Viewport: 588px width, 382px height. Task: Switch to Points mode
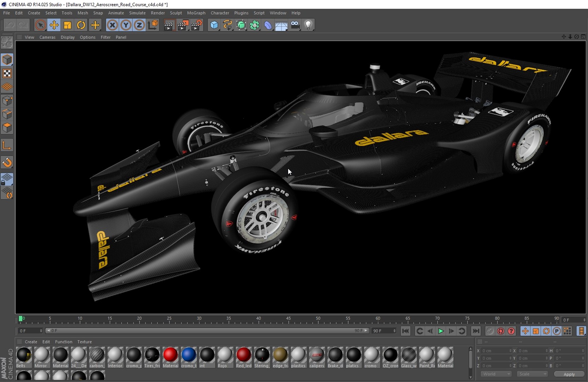7,101
